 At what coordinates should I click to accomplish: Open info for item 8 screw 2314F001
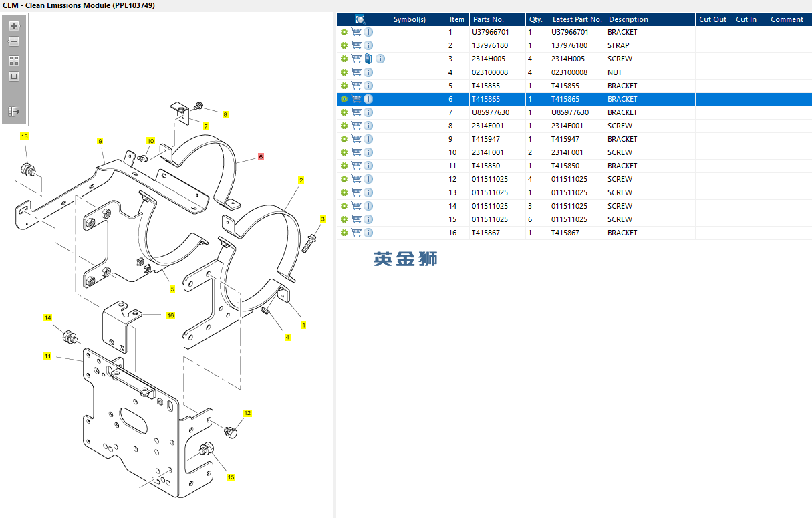pos(368,126)
